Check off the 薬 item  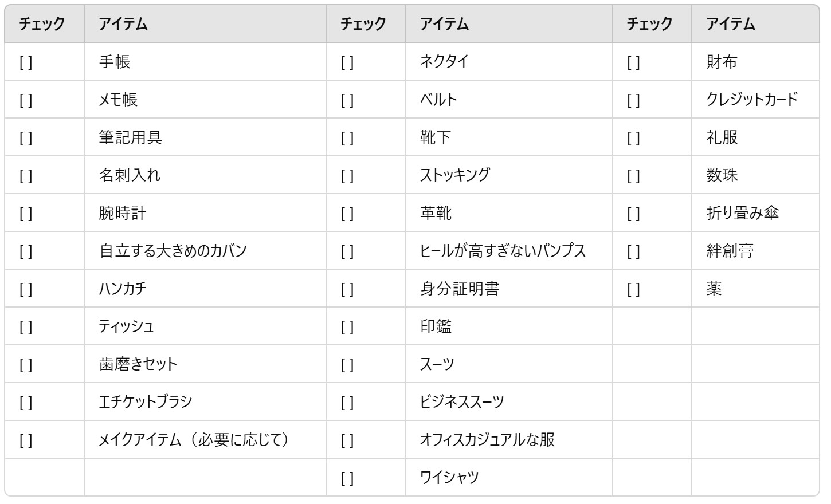pyautogui.click(x=633, y=289)
